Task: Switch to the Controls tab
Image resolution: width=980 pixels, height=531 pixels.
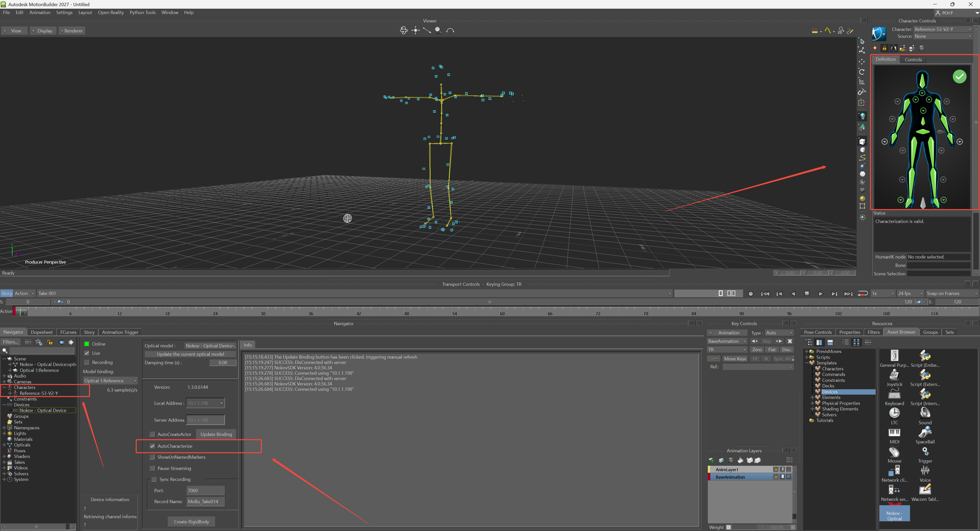Action: point(913,59)
